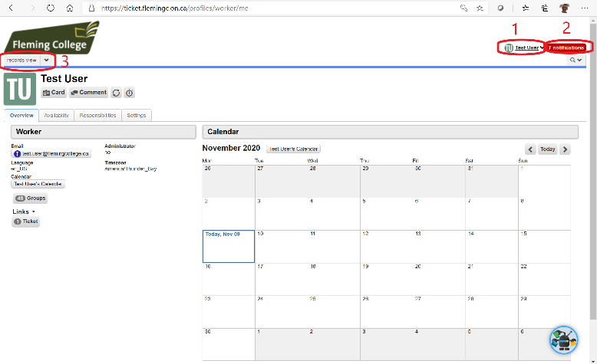Viewport: 597px width, 364px height.
Task: Click the clock icon next to refresh
Action: coord(129,93)
